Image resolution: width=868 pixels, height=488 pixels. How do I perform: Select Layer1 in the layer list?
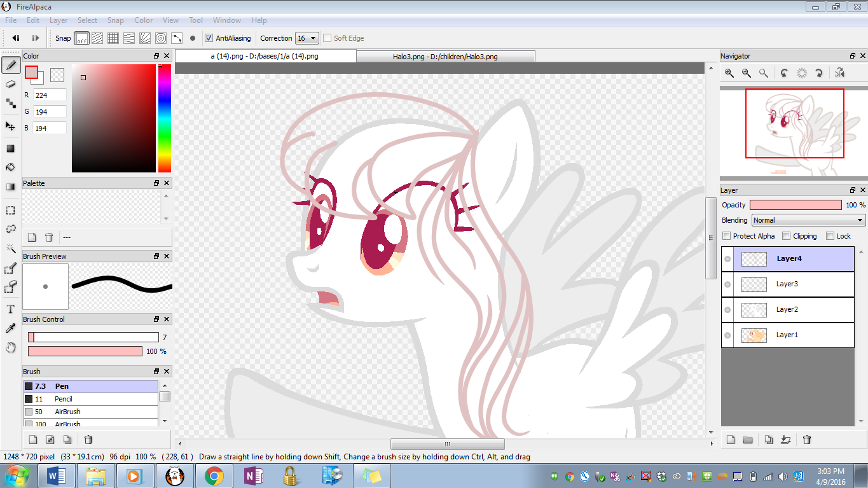tap(787, 335)
